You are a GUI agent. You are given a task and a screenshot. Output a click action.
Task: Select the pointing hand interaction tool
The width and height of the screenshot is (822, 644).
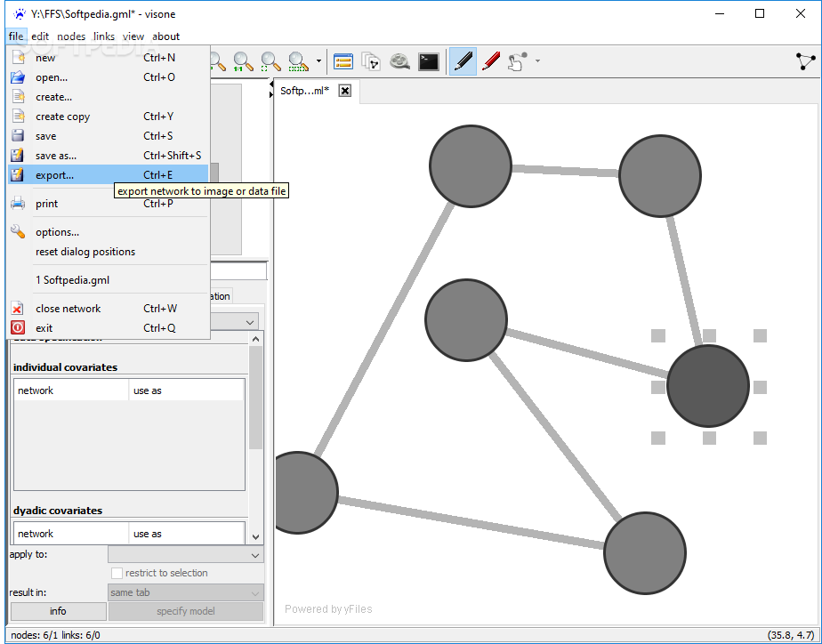point(518,62)
